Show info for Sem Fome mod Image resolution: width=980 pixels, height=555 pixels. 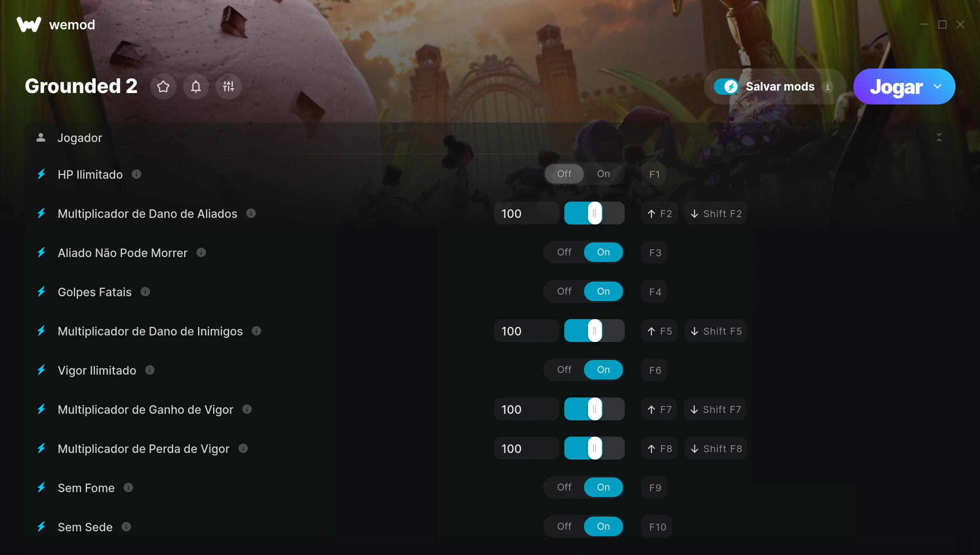coord(128,488)
